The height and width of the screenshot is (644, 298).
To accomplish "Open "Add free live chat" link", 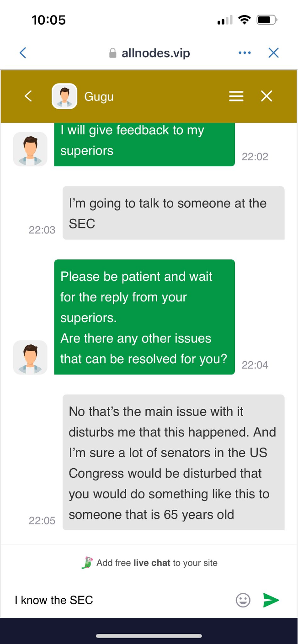I will click(x=157, y=563).
